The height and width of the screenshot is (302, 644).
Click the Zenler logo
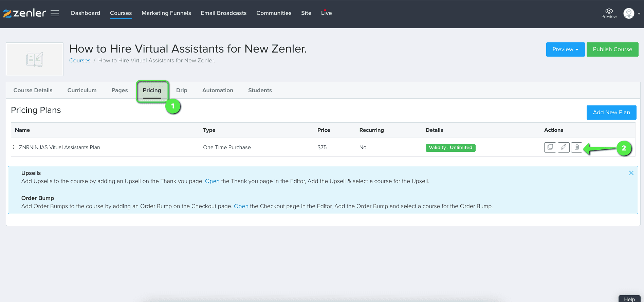pos(24,13)
